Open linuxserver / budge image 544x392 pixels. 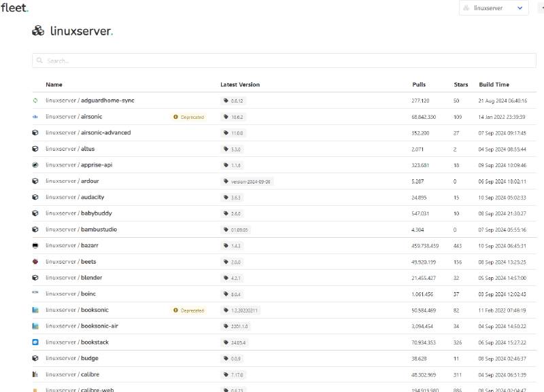[x=72, y=359]
